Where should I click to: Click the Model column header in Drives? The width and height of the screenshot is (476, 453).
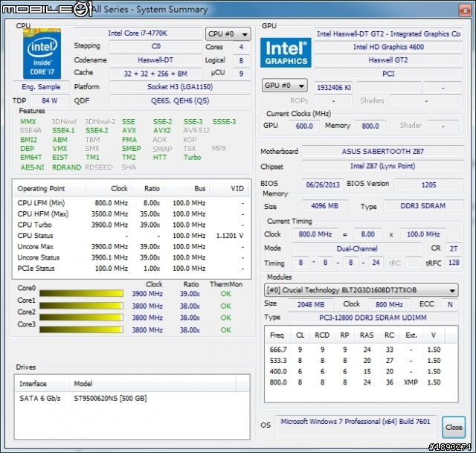click(152, 384)
